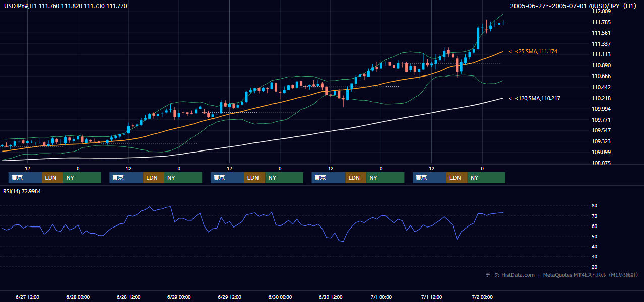
Task: Click the 6/29 00:00 date label
Action: tap(179, 297)
